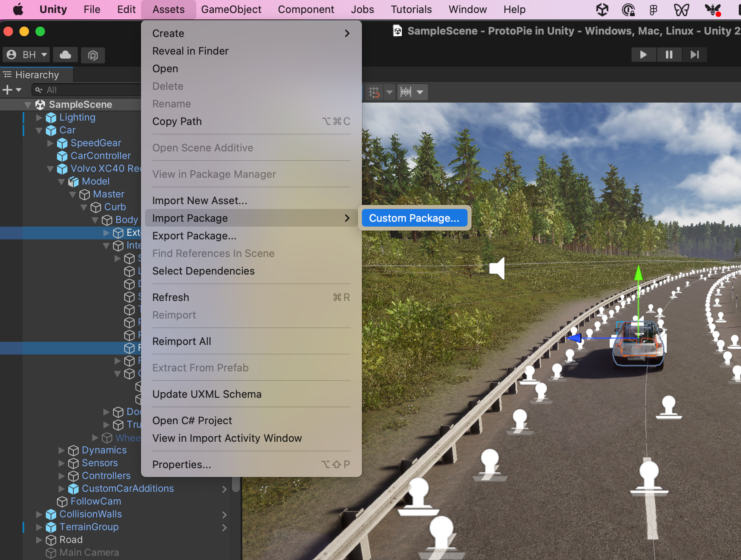The width and height of the screenshot is (741, 560).
Task: Expand the Lighting object in Hierarchy
Action: tap(39, 118)
